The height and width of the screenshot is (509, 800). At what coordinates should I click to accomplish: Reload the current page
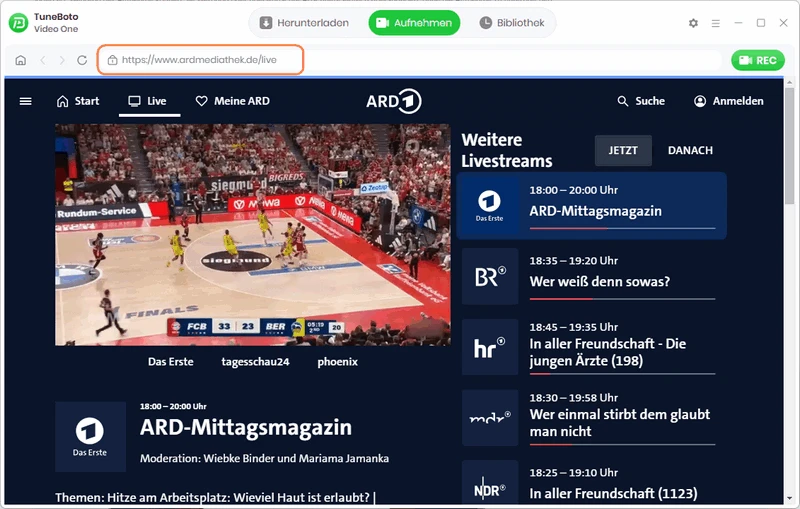pyautogui.click(x=82, y=60)
